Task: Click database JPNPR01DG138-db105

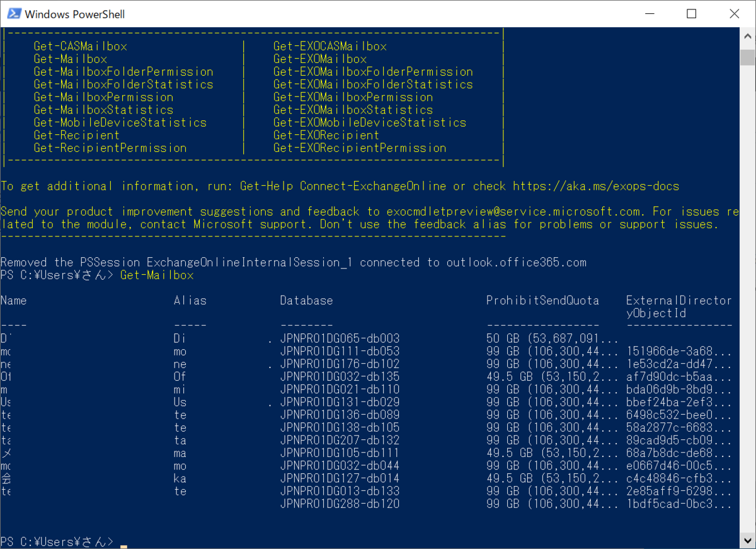Action: (340, 427)
